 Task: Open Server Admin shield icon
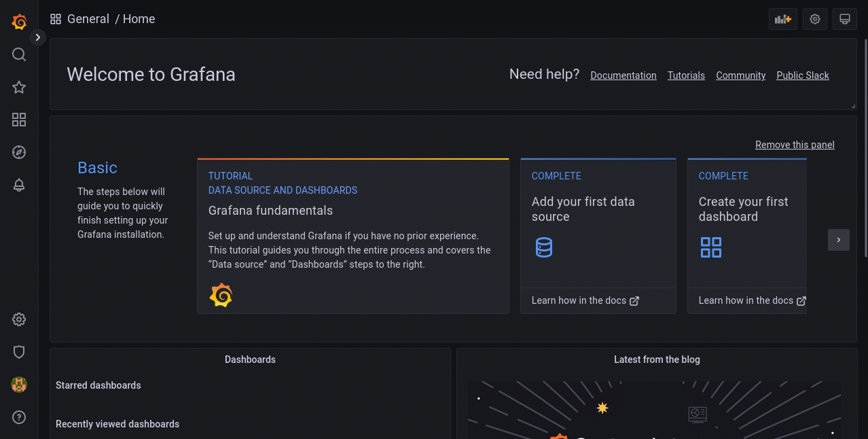[18, 352]
